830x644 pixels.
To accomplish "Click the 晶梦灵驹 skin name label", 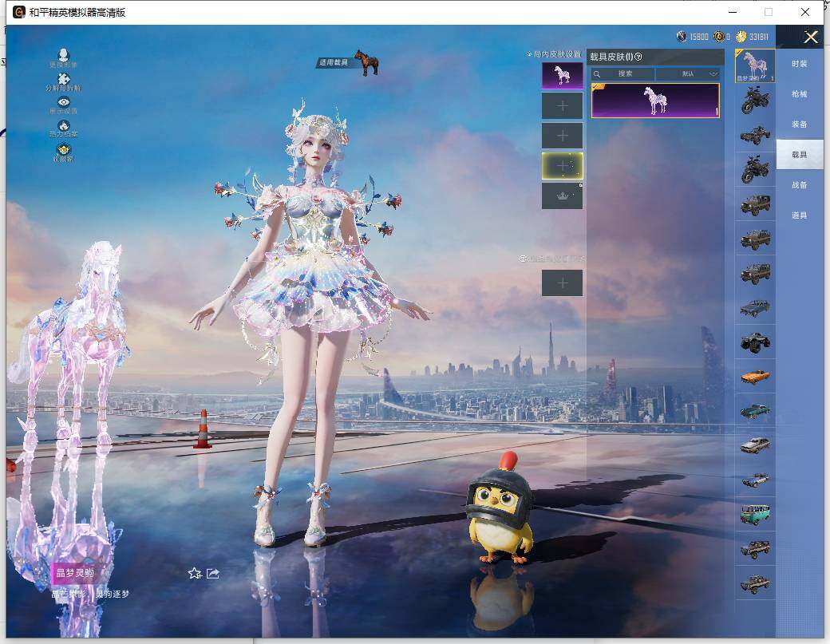I will click(75, 572).
